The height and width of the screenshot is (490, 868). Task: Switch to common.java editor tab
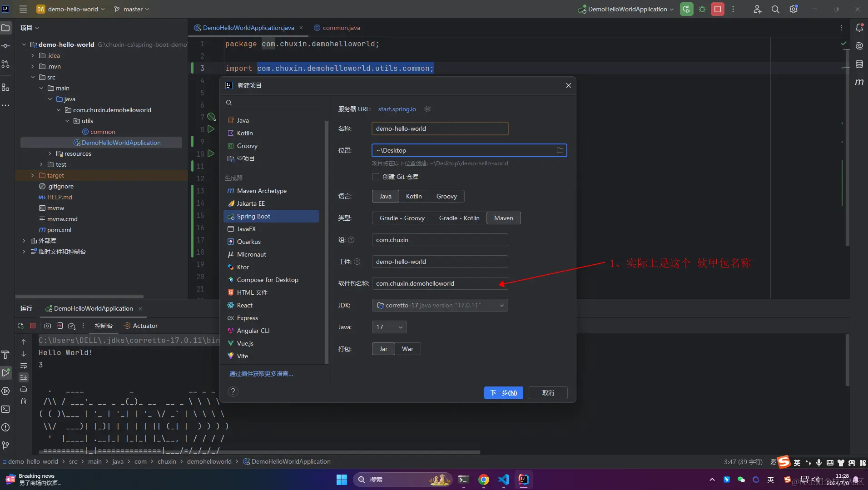pos(337,28)
